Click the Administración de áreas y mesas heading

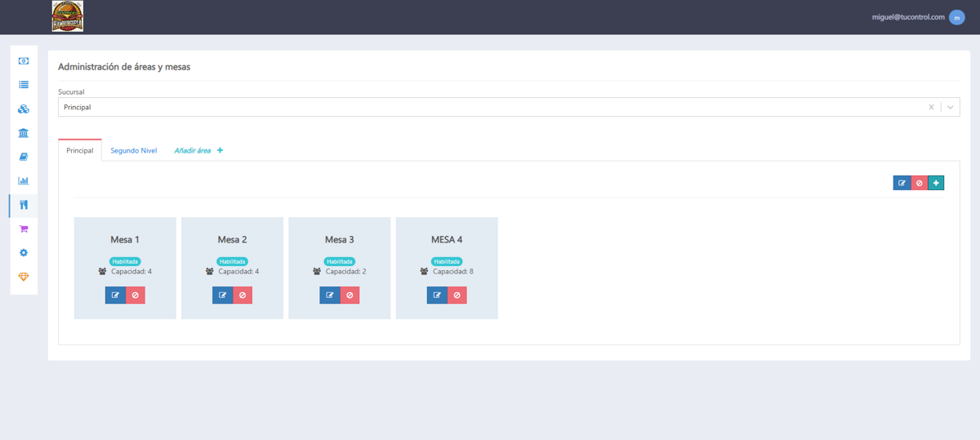(x=124, y=67)
